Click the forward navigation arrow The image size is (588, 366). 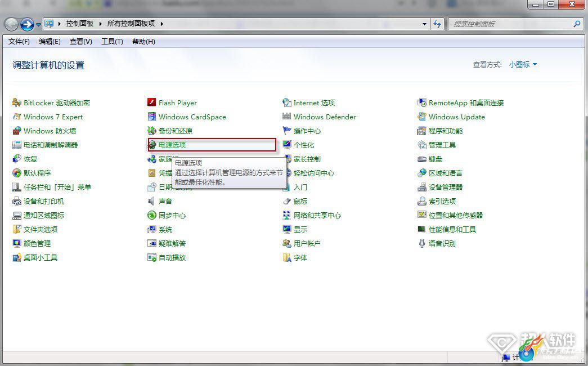27,25
